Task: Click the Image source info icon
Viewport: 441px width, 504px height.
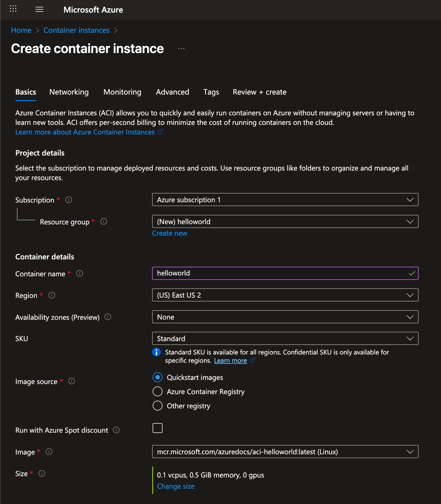Action: click(72, 381)
